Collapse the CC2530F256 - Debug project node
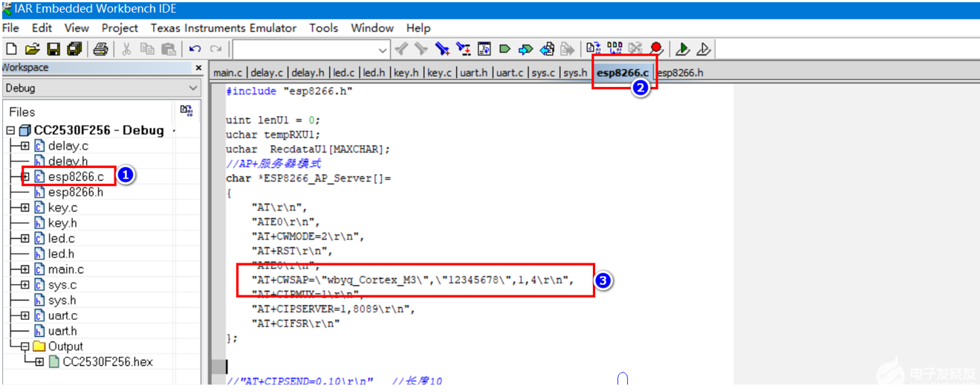980x392 pixels. tap(10, 130)
